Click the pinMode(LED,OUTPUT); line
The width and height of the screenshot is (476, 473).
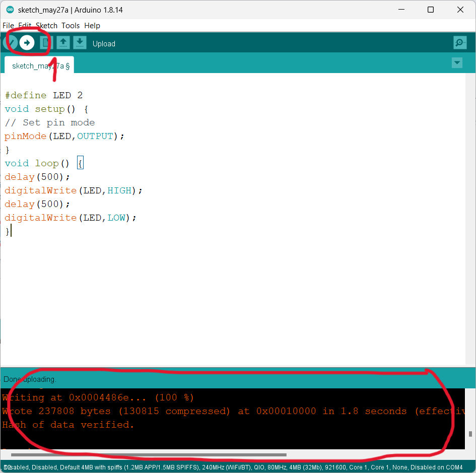[64, 137]
